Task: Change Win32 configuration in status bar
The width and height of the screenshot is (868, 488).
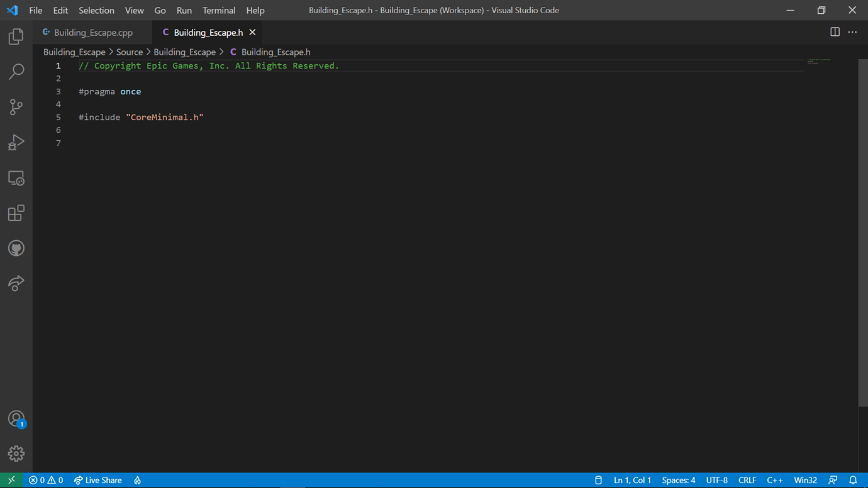Action: [805, 480]
